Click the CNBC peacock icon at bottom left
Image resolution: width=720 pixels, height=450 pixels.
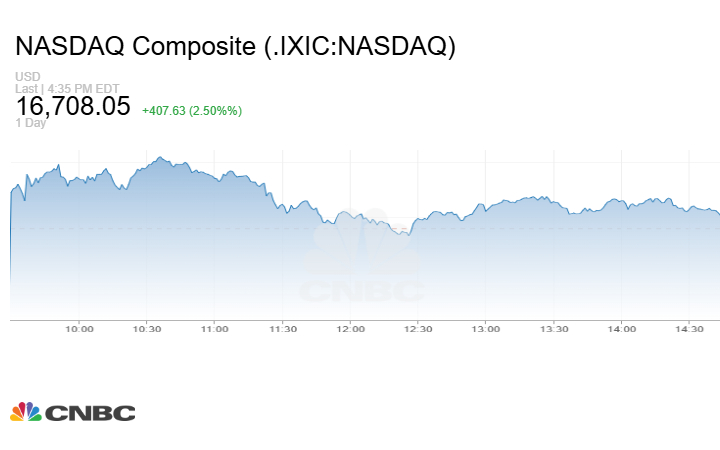click(25, 412)
